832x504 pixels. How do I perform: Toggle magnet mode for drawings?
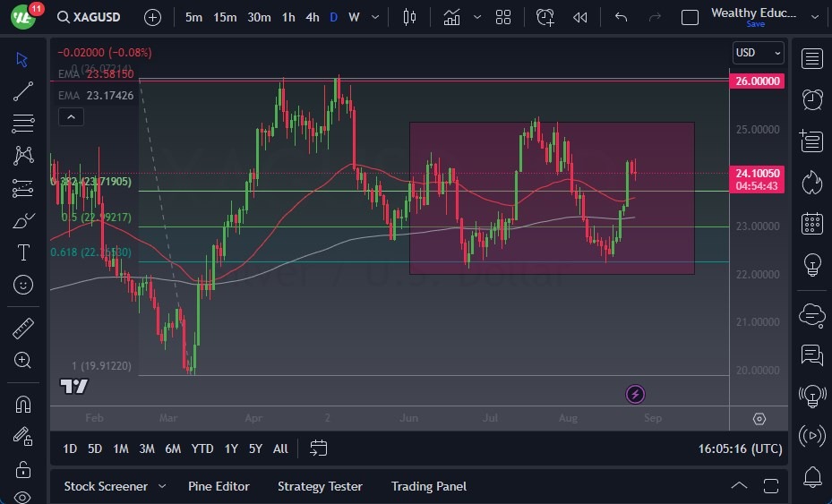23,404
